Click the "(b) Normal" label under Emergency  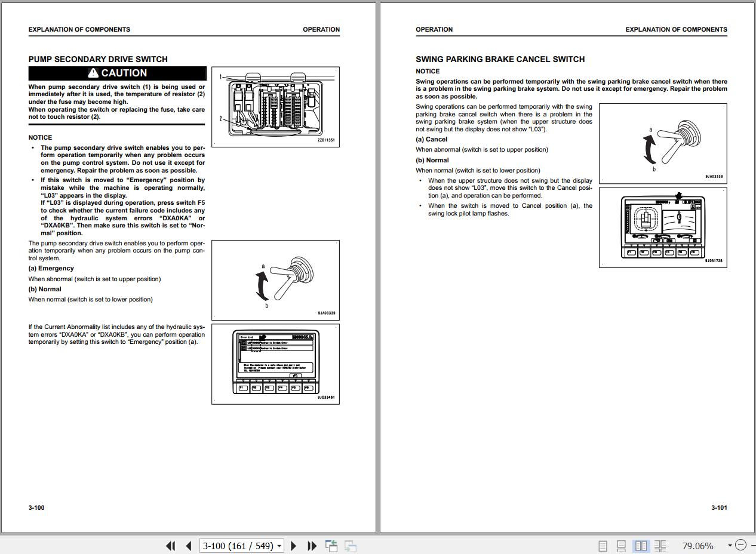tap(45, 289)
